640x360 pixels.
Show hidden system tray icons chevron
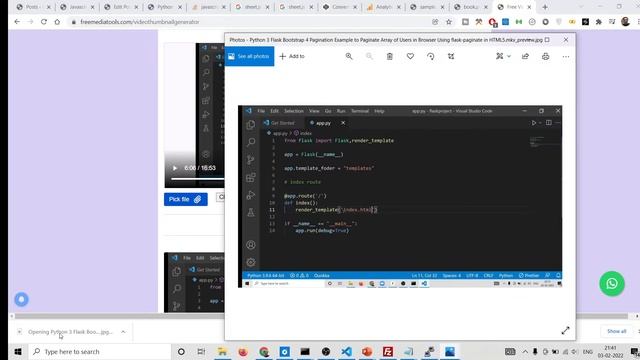click(525, 351)
